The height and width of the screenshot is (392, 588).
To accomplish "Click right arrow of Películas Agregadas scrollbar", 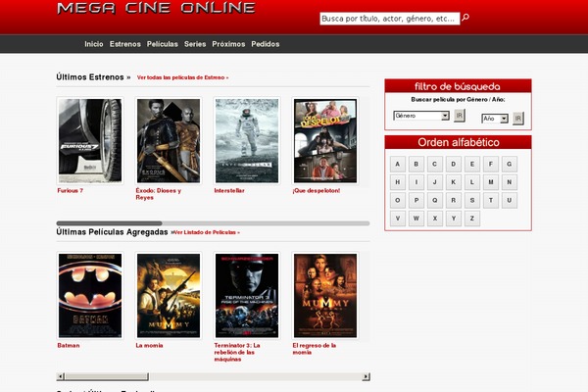I will point(366,376).
